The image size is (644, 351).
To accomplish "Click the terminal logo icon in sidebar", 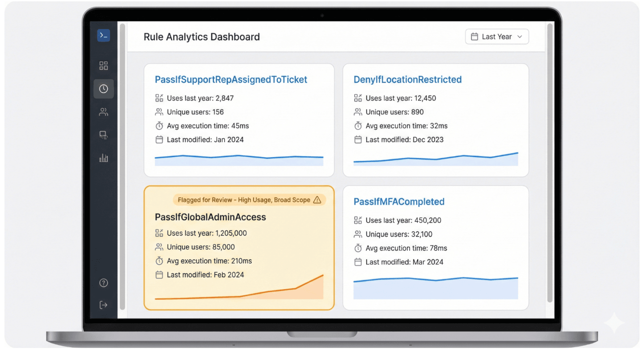I will click(104, 35).
